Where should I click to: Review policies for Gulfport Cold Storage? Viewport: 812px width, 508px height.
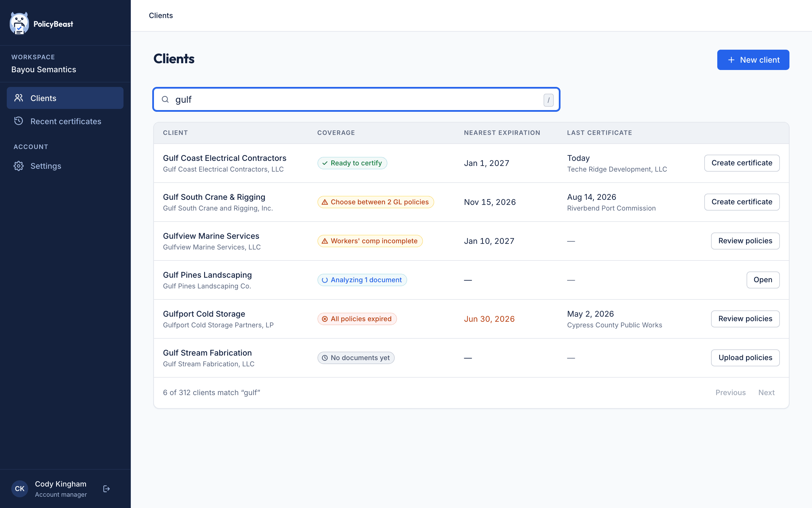[x=745, y=319]
